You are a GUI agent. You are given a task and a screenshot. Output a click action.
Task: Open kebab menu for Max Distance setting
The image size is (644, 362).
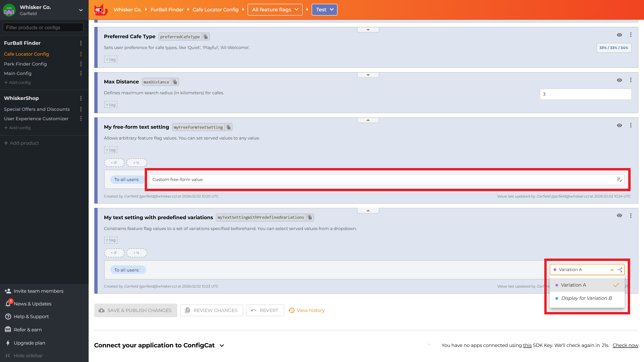coord(631,80)
